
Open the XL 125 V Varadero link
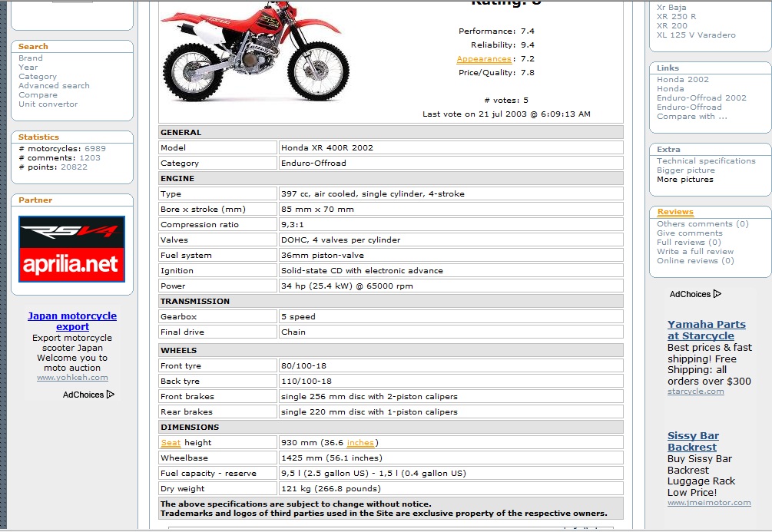pyautogui.click(x=696, y=35)
